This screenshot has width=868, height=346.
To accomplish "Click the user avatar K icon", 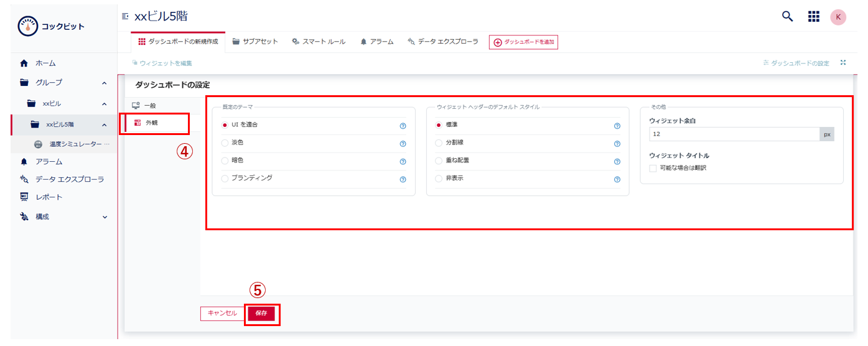I will pos(838,17).
